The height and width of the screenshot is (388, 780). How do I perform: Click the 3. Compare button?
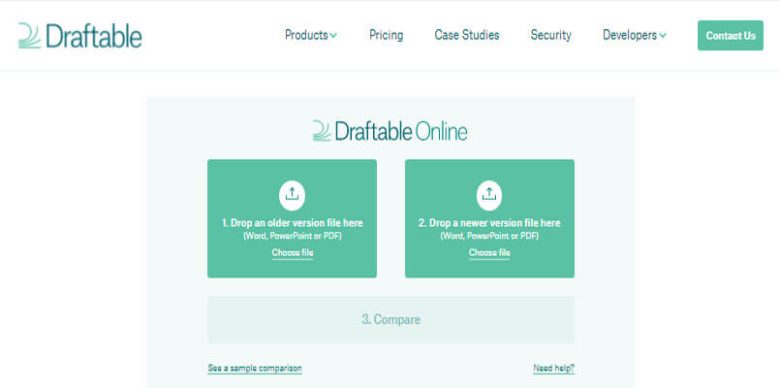(x=391, y=319)
